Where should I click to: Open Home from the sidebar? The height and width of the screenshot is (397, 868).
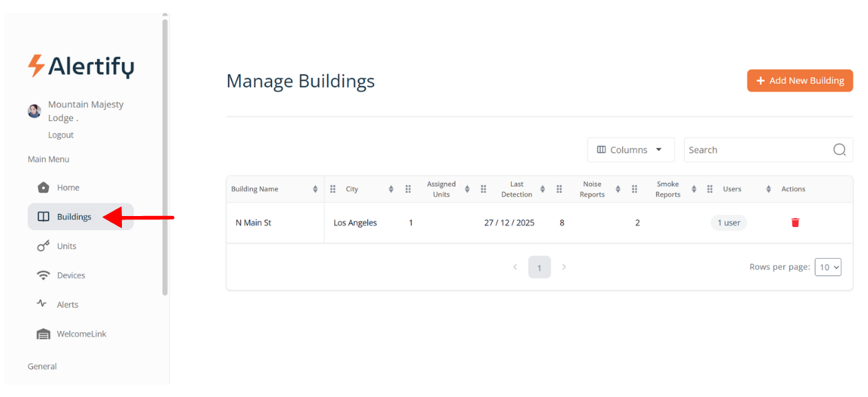tap(68, 188)
